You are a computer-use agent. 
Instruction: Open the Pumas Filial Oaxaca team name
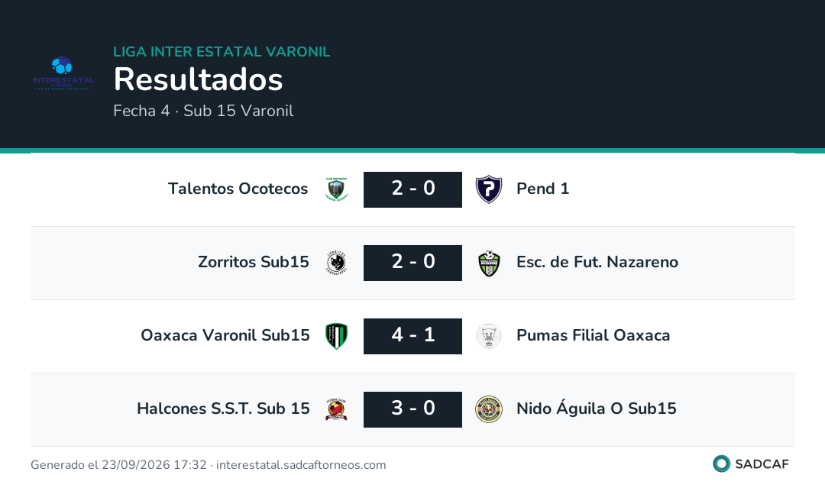tap(593, 335)
